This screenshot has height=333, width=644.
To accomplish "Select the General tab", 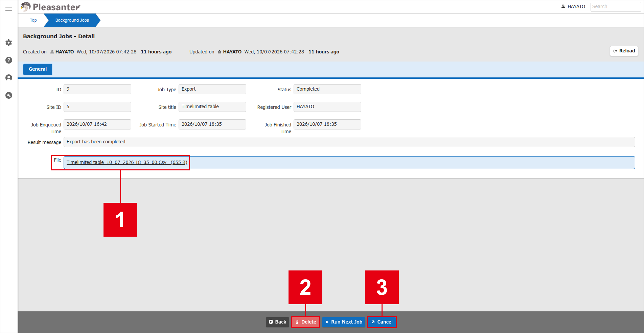I will 38,69.
